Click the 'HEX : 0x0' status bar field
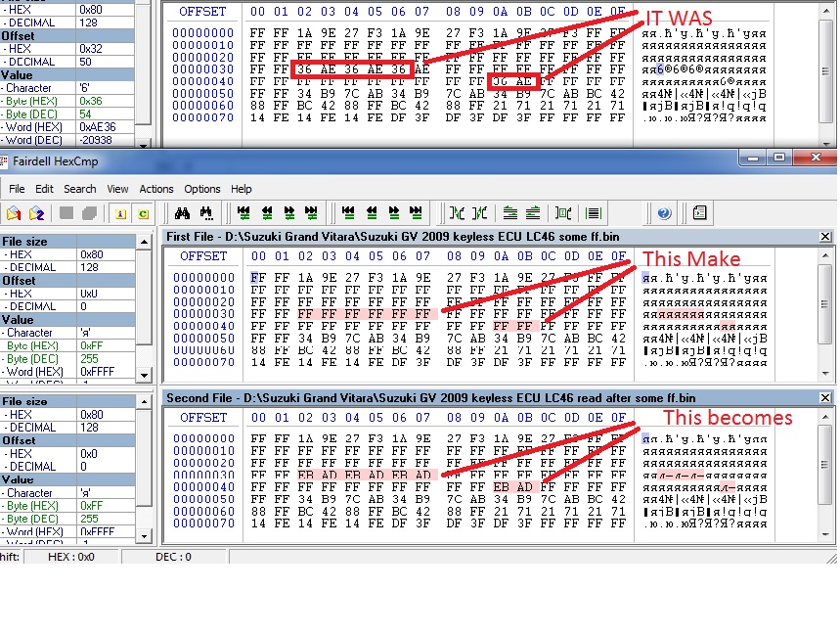This screenshot has width=840, height=637. pyautogui.click(x=71, y=557)
